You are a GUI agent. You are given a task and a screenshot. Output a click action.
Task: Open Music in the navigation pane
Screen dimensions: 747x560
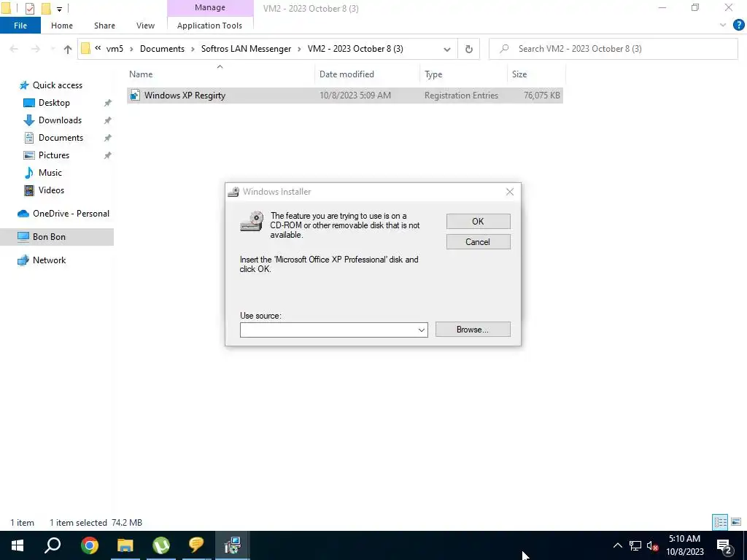[x=50, y=173]
